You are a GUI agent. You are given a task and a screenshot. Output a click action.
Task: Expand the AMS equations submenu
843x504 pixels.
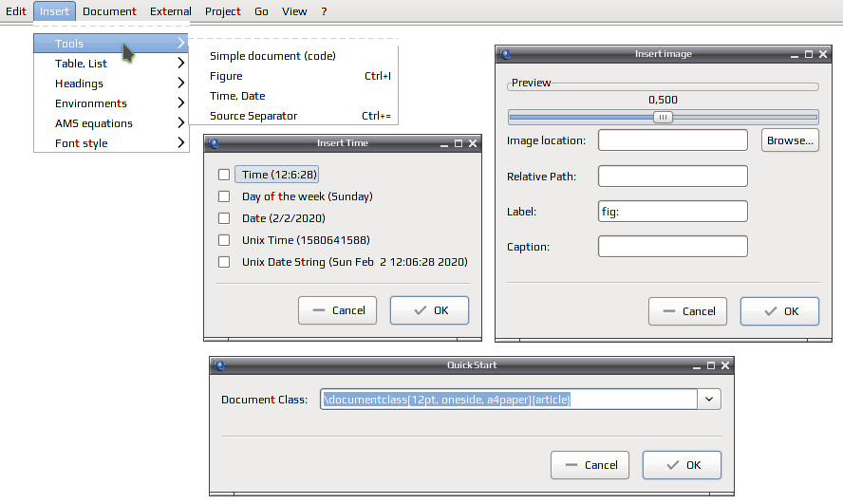click(111, 123)
